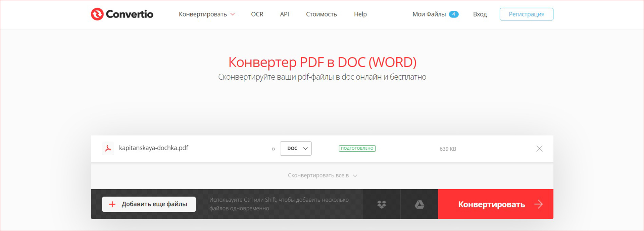Click the Convertio logo icon
Screen dimensions: 644x231
[x=97, y=14]
